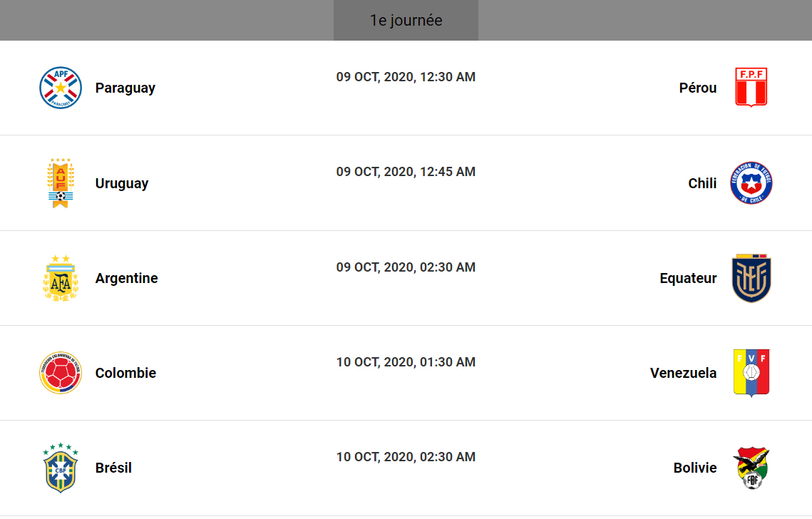812x519 pixels.
Task: Click the 09 OCT 02:30 AM match time
Action: [406, 267]
